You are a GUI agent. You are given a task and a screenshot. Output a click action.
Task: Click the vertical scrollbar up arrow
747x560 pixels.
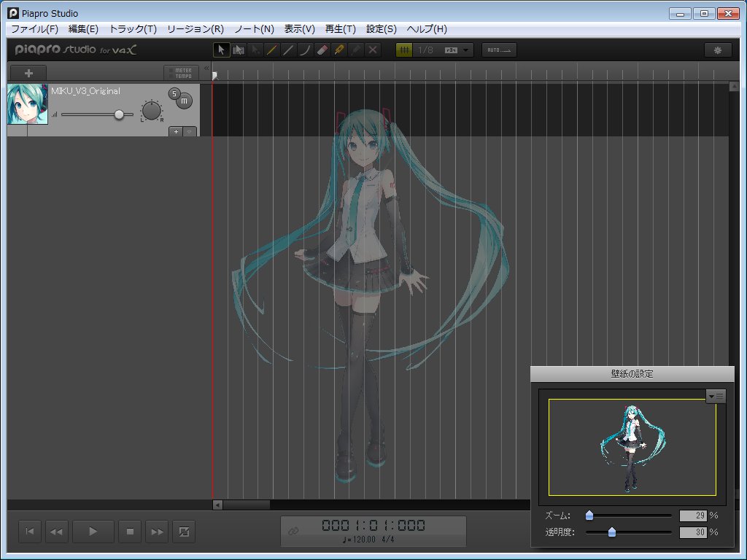click(x=734, y=86)
